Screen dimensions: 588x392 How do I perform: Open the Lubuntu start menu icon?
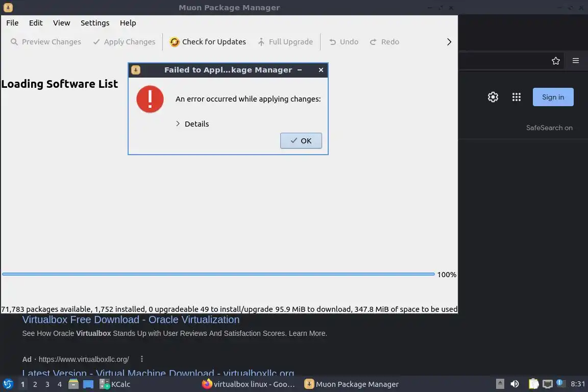click(x=8, y=384)
